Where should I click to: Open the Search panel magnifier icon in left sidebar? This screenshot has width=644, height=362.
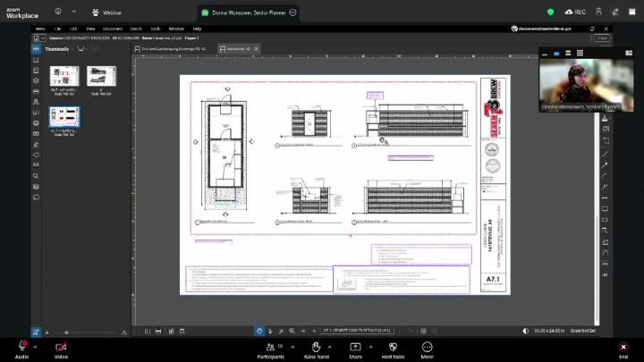(36, 176)
